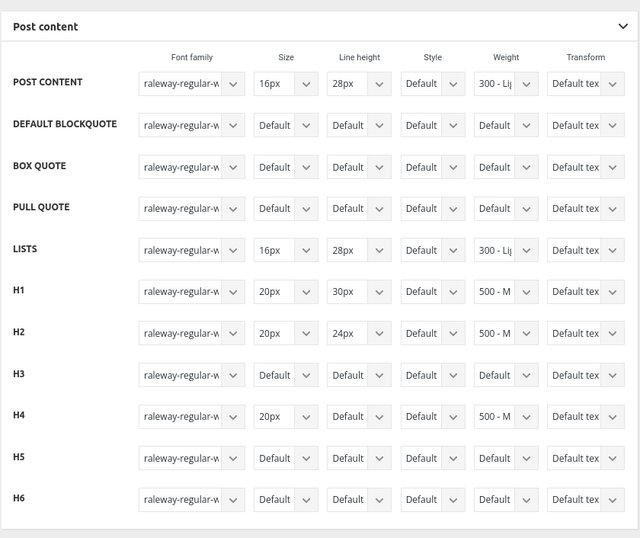Screen dimensions: 640x538
Task: Open H6 line height dropdown
Action: coord(359,500)
